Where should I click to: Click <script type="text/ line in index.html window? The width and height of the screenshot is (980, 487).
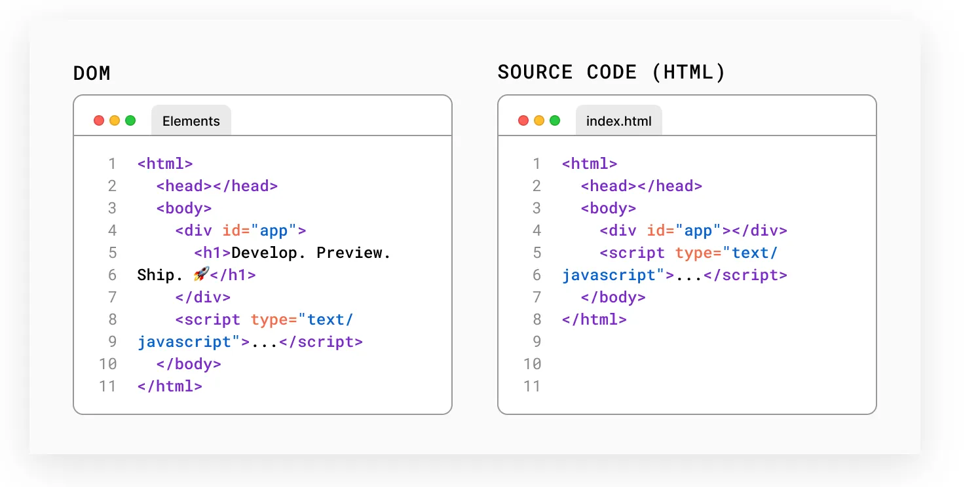point(688,253)
